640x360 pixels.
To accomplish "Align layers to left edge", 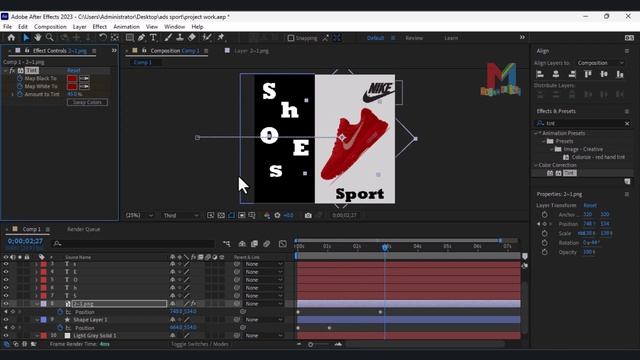I will pyautogui.click(x=540, y=74).
